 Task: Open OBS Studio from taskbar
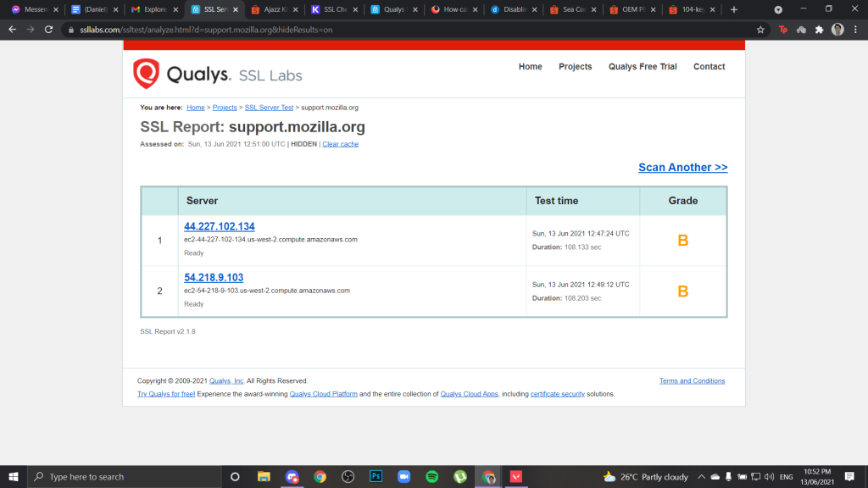[x=348, y=476]
